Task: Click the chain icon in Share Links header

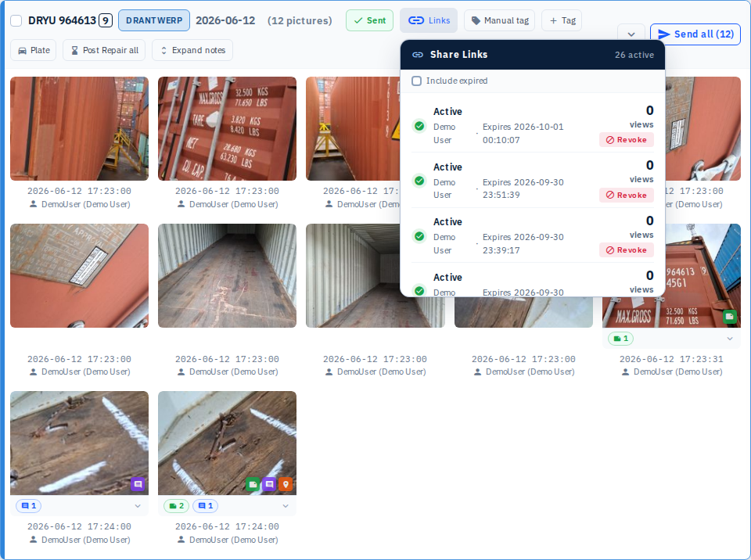Action: tap(418, 55)
